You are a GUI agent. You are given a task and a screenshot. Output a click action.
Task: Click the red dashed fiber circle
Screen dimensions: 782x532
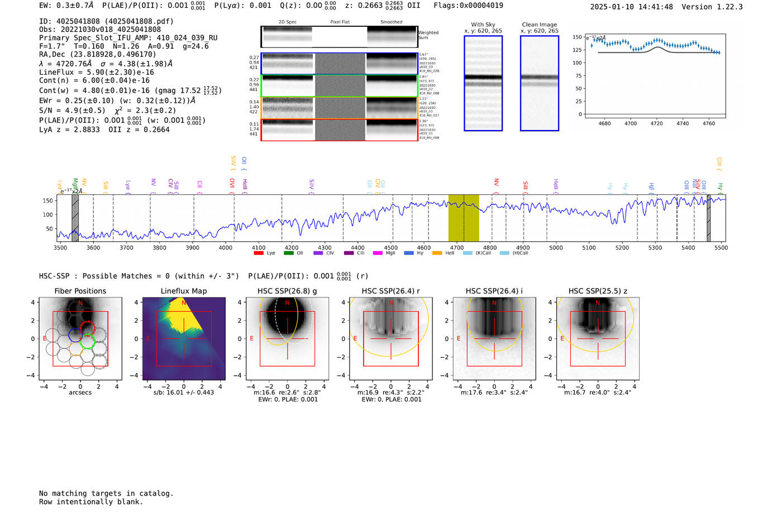(87, 328)
